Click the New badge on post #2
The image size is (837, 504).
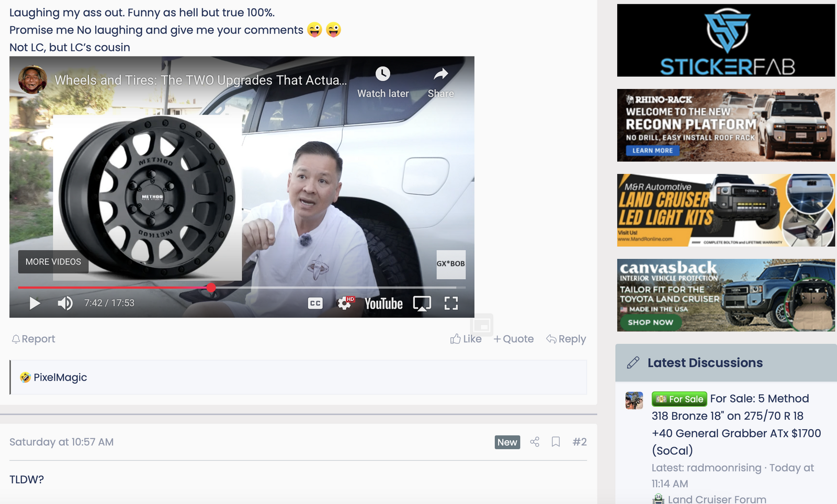[507, 442]
